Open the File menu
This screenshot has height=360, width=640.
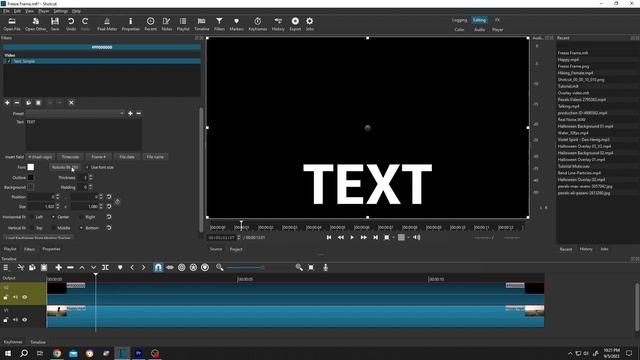click(x=6, y=11)
